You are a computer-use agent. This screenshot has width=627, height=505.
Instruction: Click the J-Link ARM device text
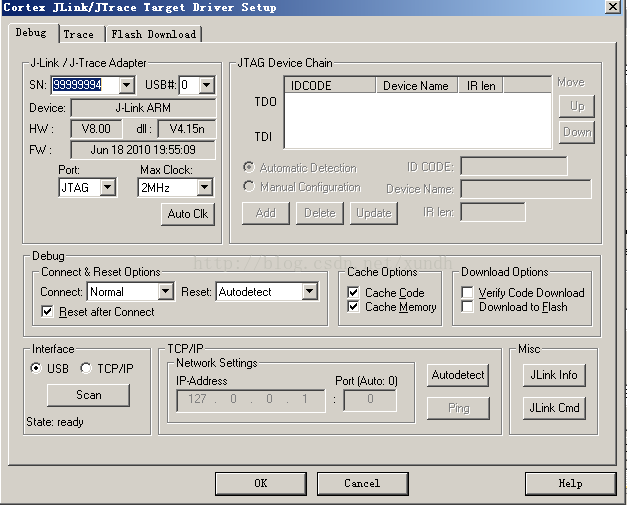tap(143, 108)
